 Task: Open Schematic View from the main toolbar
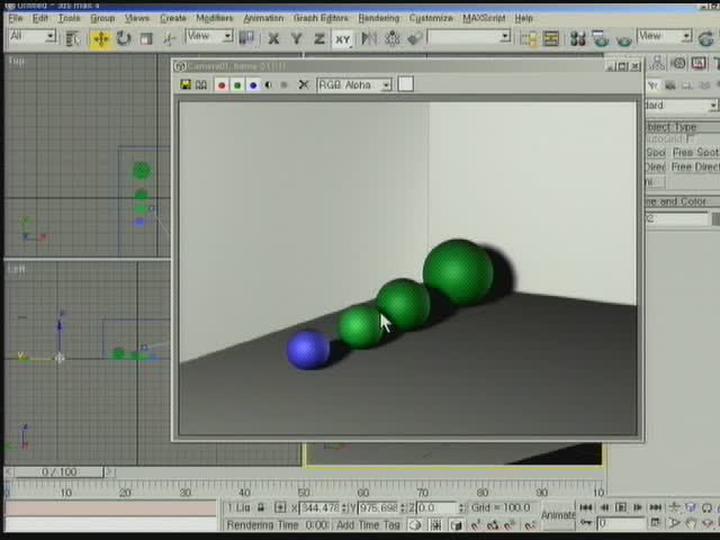click(x=551, y=39)
